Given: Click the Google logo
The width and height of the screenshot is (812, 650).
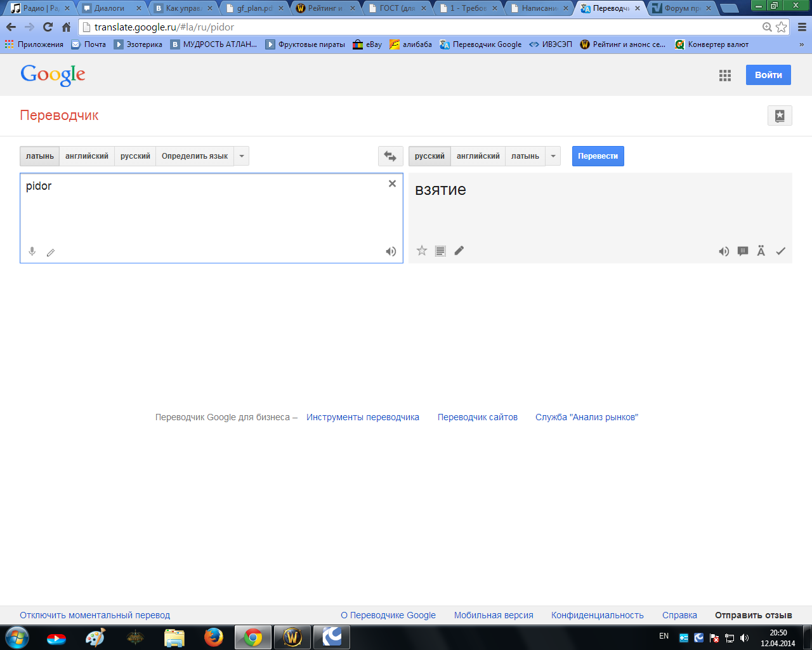Looking at the screenshot, I should 53,75.
